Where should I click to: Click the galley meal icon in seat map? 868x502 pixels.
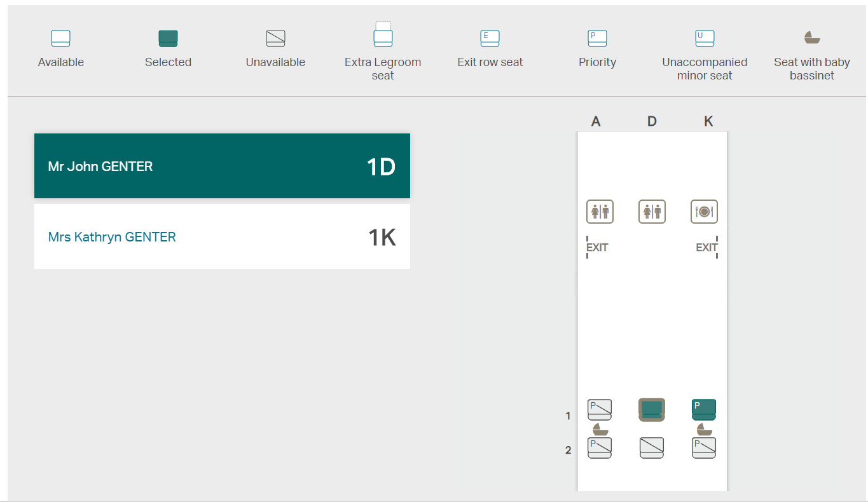704,212
